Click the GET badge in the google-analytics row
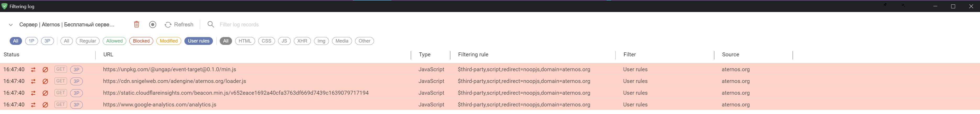This screenshot has height=114, width=980. click(x=61, y=105)
